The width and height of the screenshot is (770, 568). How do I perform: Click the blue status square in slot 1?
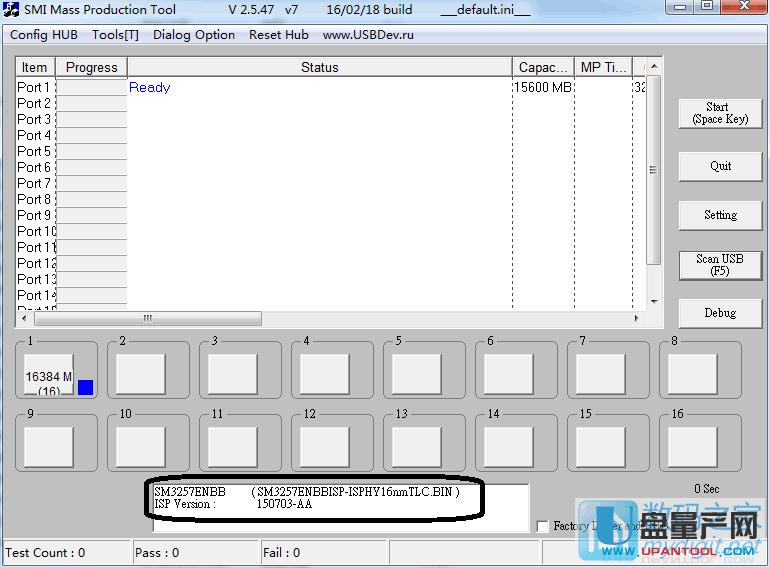(x=85, y=387)
